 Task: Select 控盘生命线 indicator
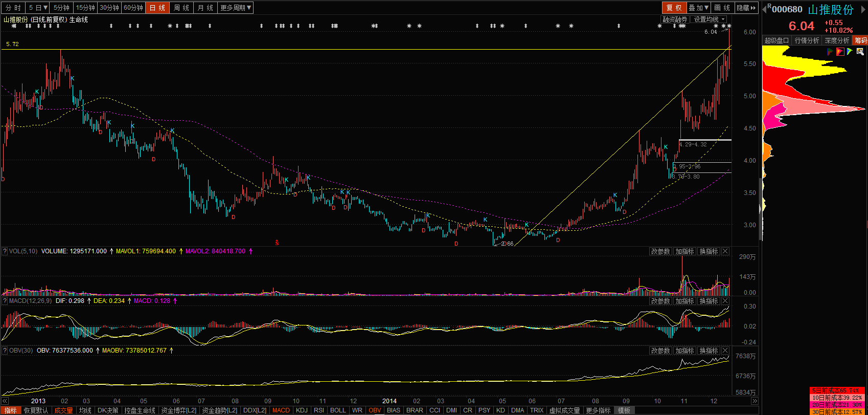(x=140, y=410)
